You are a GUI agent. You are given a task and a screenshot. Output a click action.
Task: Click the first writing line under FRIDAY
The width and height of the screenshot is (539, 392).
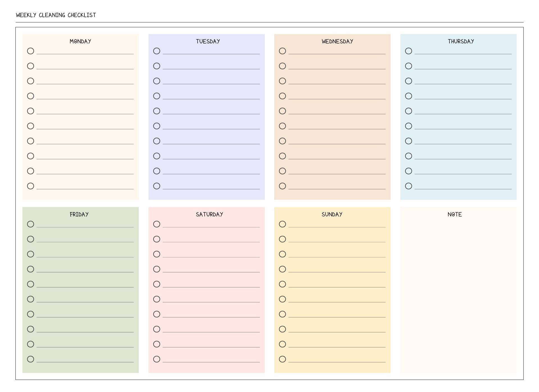pos(85,227)
